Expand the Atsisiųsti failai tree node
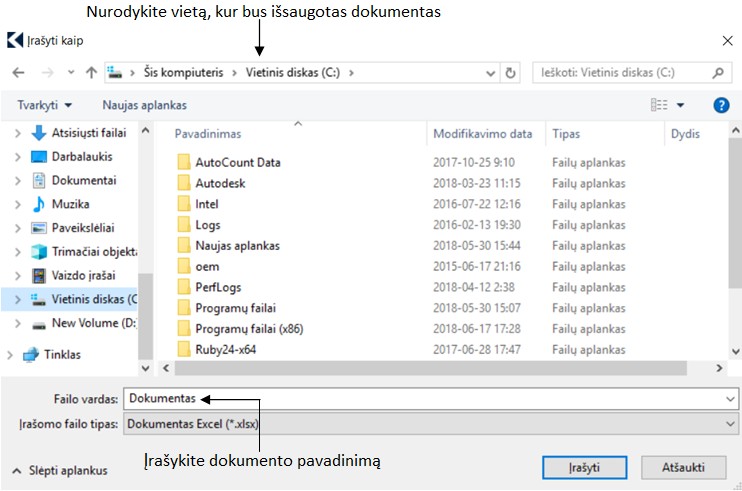742x491 pixels. (x=18, y=133)
